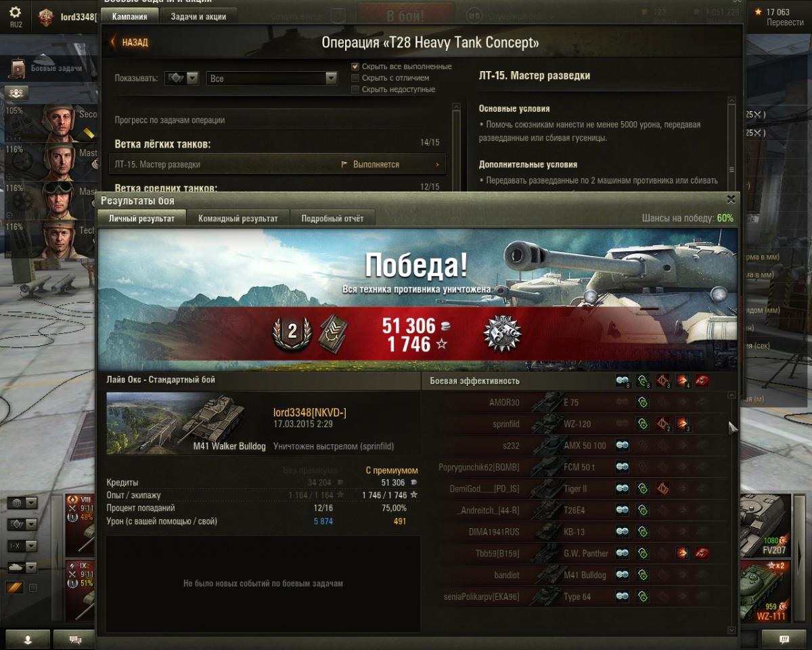The image size is (812, 650).
Task: Open the Подробный отчёт tab
Action: click(332, 219)
